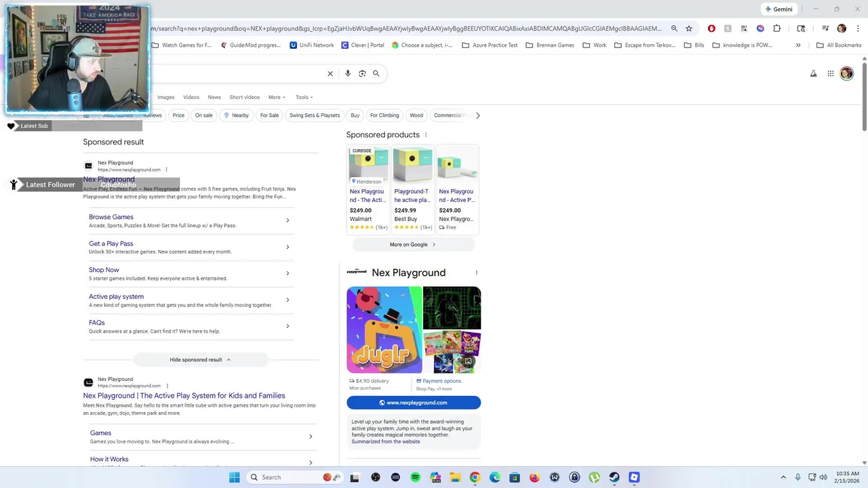Switch to the Videos tab
Viewport: 868px width, 488px height.
pyautogui.click(x=191, y=97)
